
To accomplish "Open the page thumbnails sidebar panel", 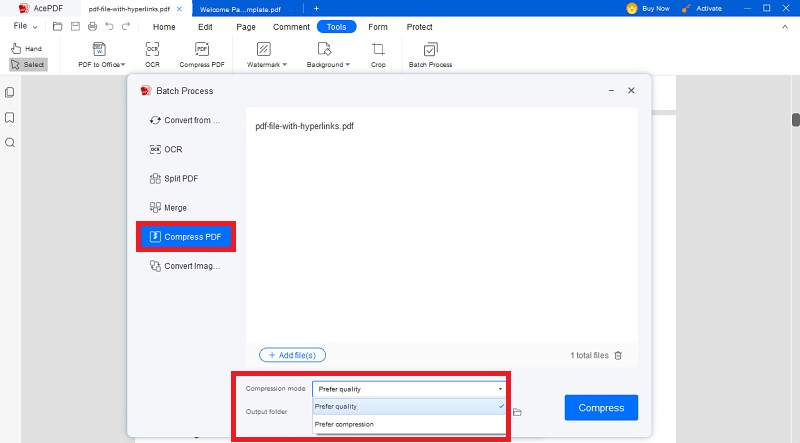I will pos(10,92).
